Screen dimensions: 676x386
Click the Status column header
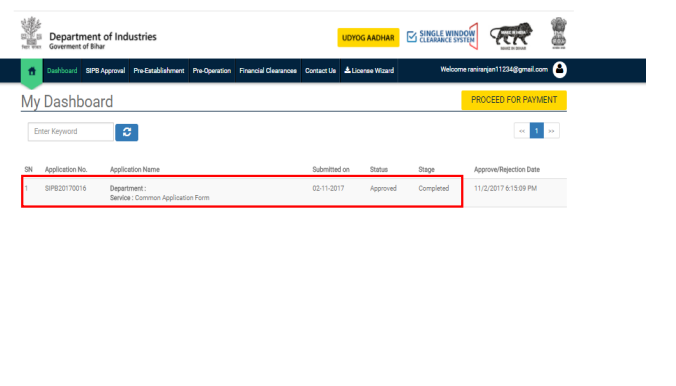click(379, 169)
